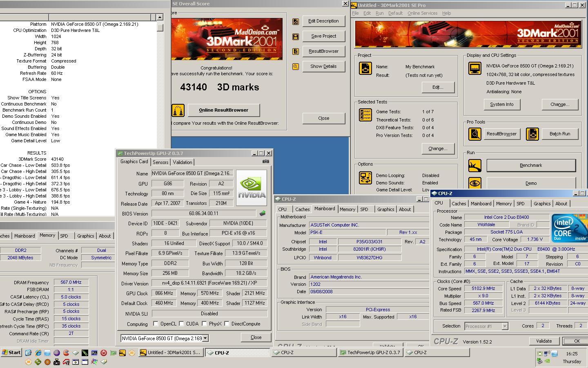This screenshot has height=368, width=588.
Task: Open the GPU selector dropdown in GPU-Z
Action: (x=205, y=338)
